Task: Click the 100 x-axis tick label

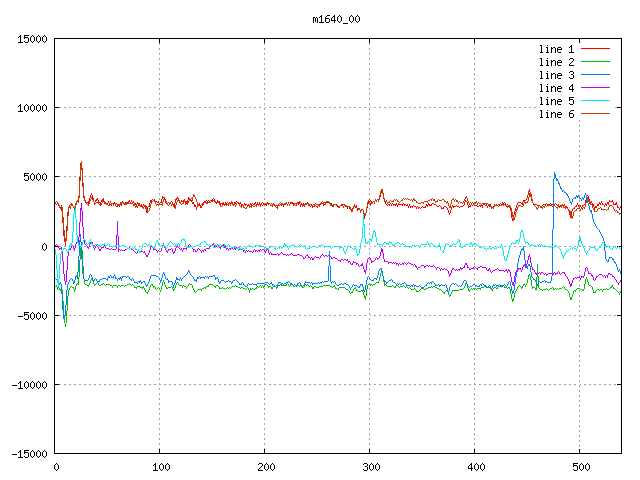Action: coord(160,467)
